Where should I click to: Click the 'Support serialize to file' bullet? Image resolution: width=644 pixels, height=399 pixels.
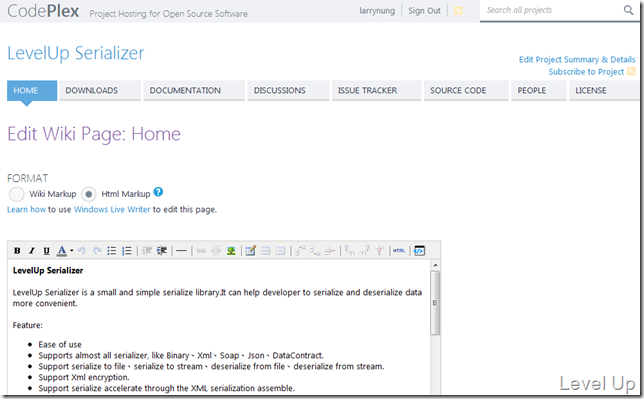click(x=211, y=367)
